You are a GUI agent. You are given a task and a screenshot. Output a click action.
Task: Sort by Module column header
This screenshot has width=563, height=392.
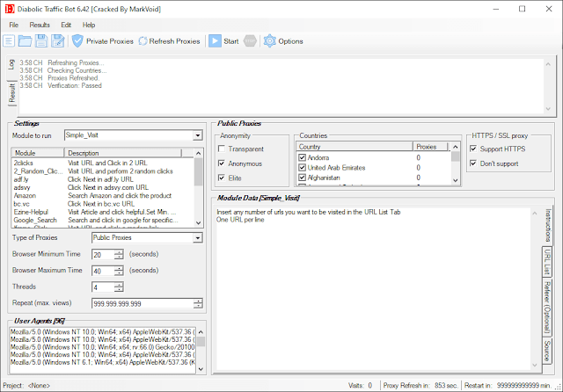tap(38, 153)
